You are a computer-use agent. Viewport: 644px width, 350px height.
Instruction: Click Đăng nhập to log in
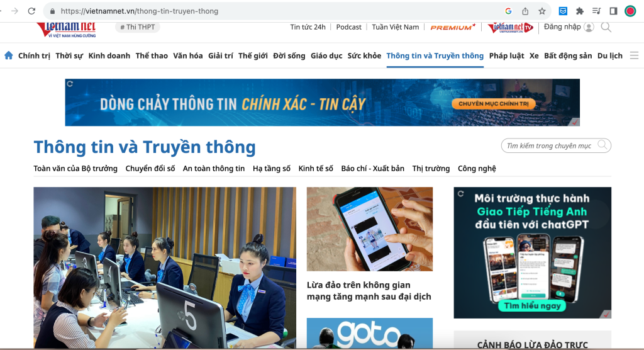click(562, 27)
